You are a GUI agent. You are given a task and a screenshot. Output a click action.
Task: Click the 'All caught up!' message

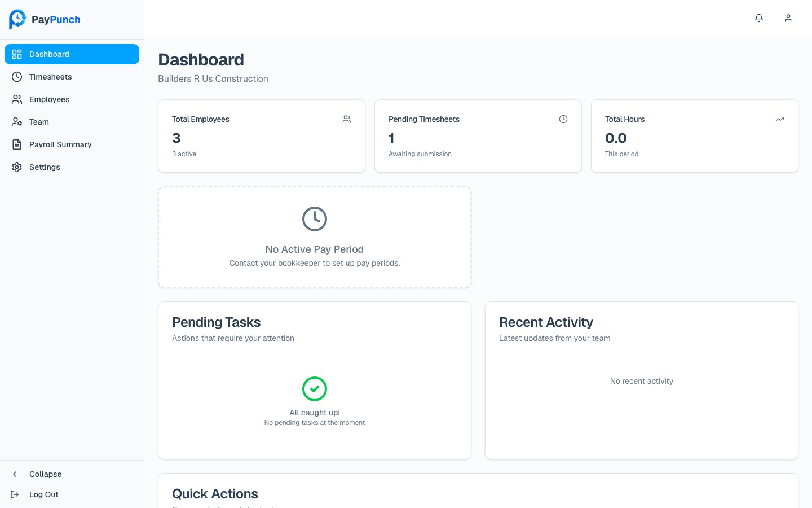point(315,413)
